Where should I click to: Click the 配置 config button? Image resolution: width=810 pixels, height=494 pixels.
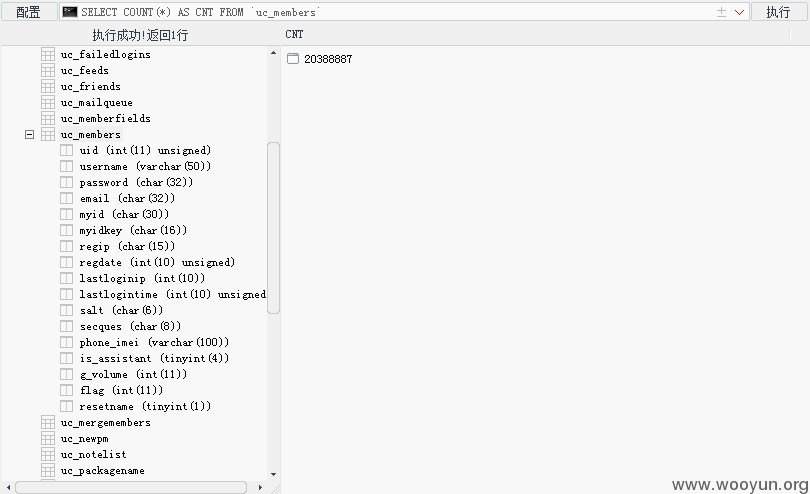pyautogui.click(x=29, y=11)
